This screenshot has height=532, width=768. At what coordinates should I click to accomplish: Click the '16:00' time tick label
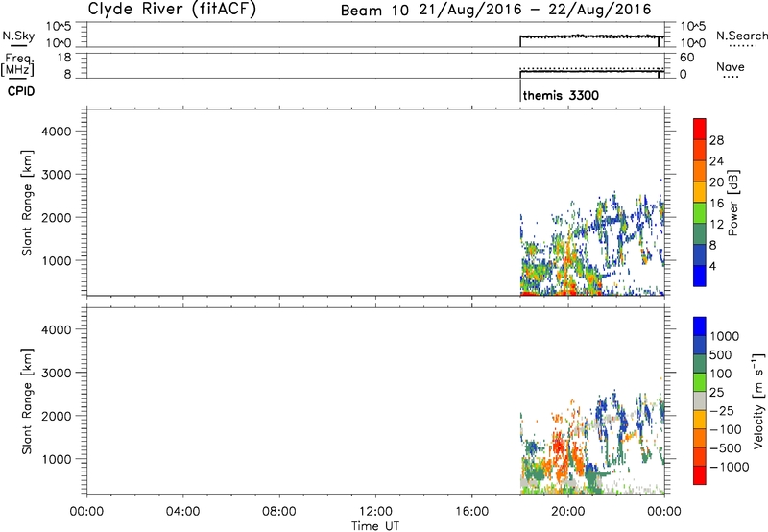coord(472,512)
